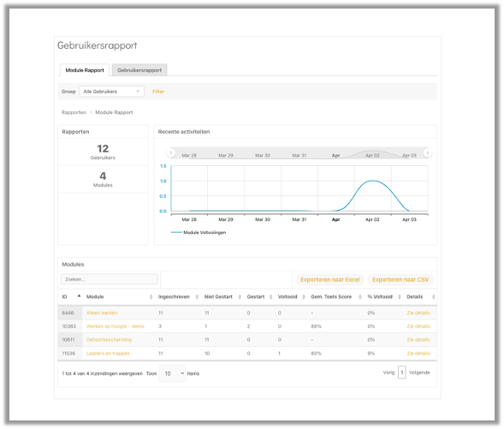Click the right handle of chart range slider
Screen dimensions: 504x429
[428, 152]
